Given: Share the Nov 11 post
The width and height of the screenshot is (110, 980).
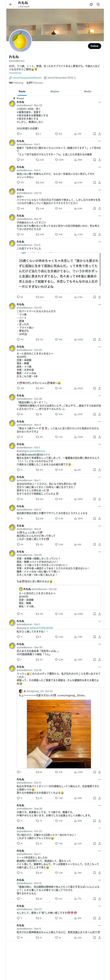Looking at the screenshot, I should point(100,234).
